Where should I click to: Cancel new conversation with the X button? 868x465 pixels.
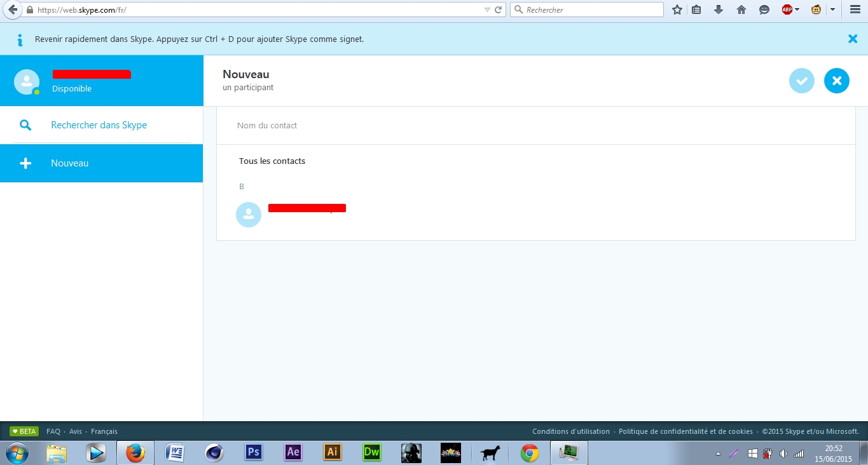tap(837, 81)
